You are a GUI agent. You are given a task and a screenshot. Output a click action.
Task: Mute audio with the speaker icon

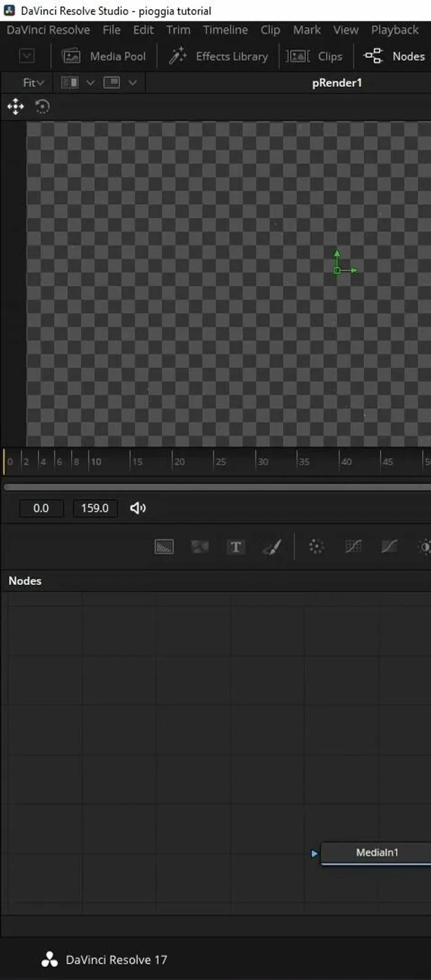click(x=138, y=508)
